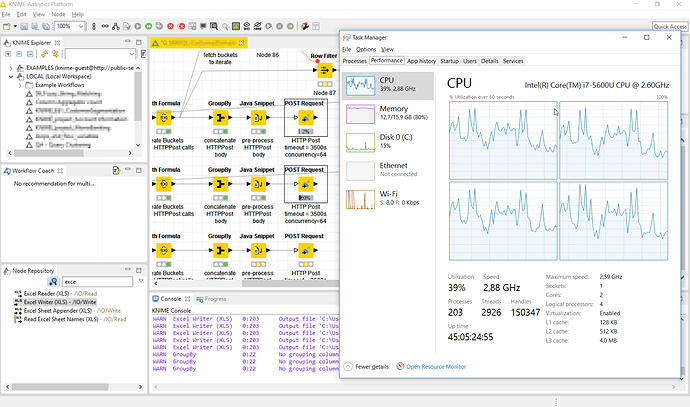Toggle fuzzy search in Node Repository
690x407 pixels.
53,282
